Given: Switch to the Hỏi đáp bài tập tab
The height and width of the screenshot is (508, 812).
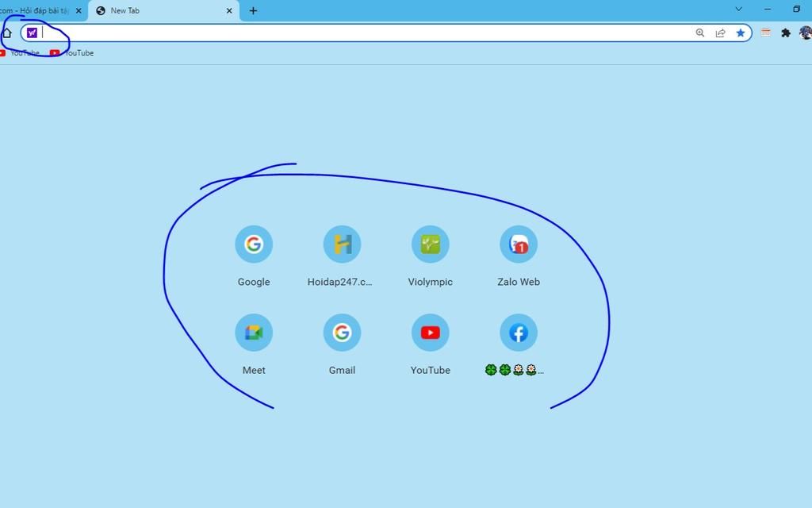Looking at the screenshot, I should click(x=34, y=11).
